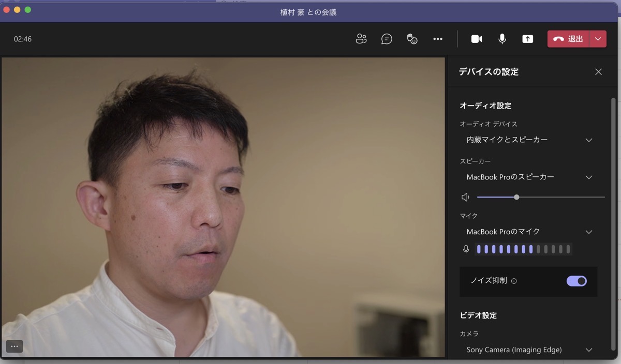The image size is (621, 364).
Task: Open the meeting chat icon
Action: pos(387,39)
